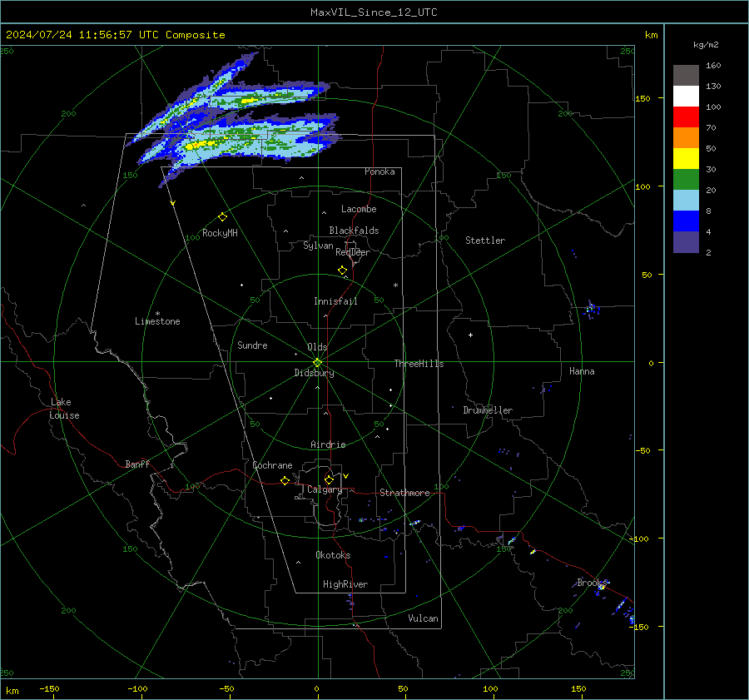This screenshot has width=749, height=700.
Task: Click the red 70-100 legend swatch
Action: [x=686, y=117]
